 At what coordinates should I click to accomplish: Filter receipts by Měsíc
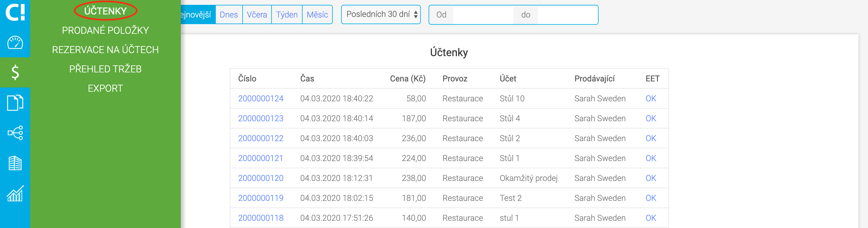point(317,14)
